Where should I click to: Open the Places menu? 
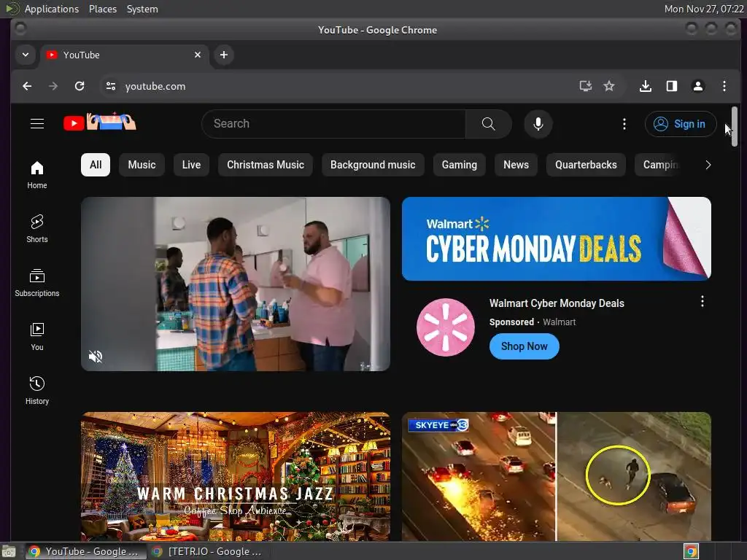click(x=103, y=9)
